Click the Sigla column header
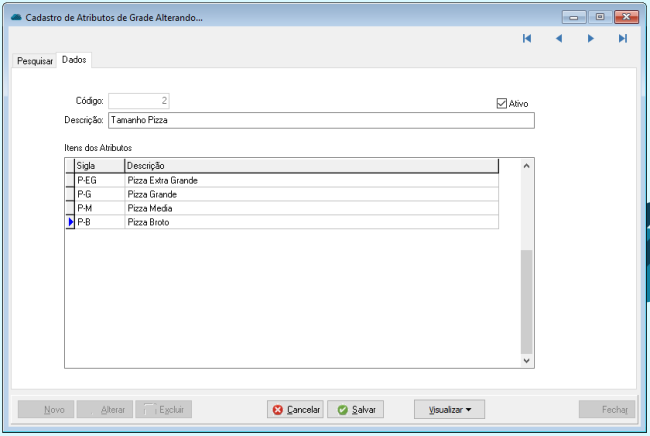This screenshot has width=650, height=436. (99, 165)
